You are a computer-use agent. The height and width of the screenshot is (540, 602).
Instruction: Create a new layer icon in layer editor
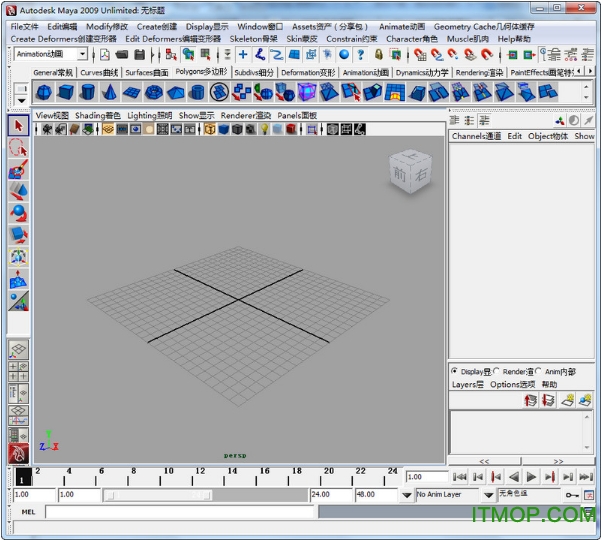pos(567,400)
